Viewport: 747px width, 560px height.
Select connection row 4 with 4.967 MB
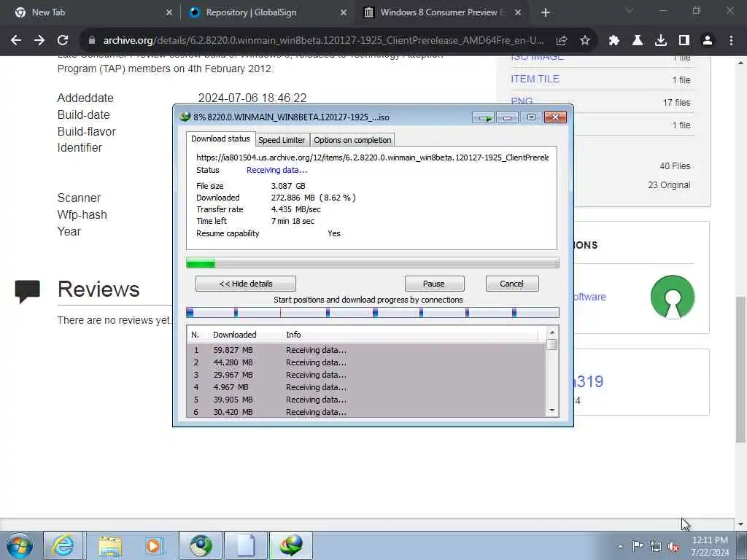pyautogui.click(x=366, y=387)
